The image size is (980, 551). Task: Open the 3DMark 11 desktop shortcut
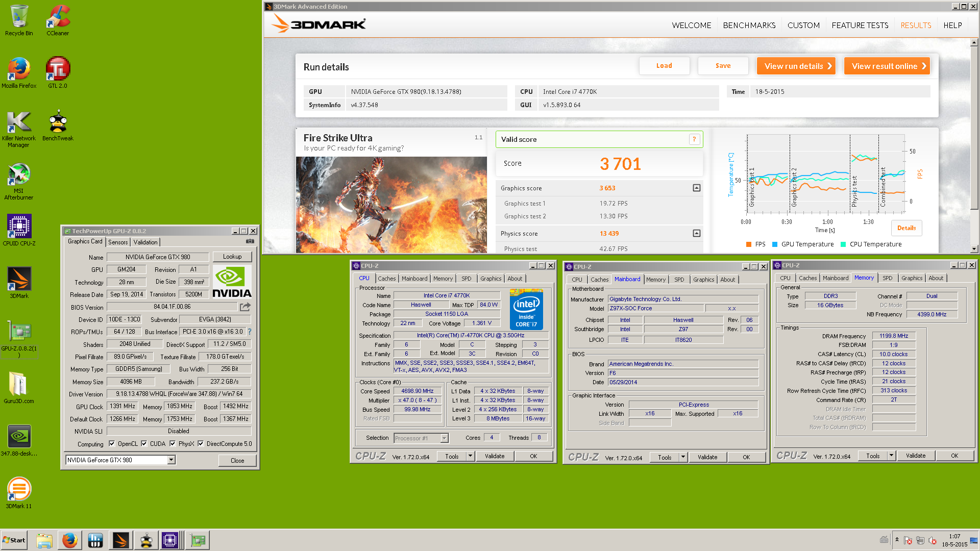(x=19, y=493)
